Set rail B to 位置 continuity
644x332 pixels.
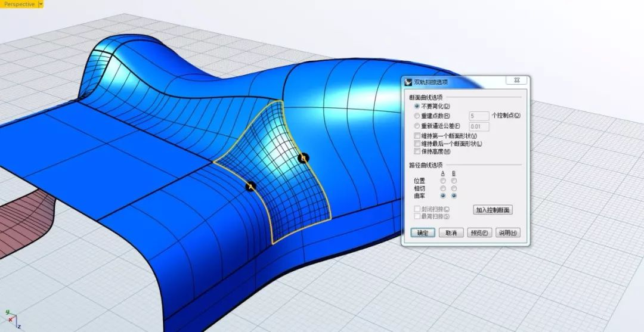(454, 181)
